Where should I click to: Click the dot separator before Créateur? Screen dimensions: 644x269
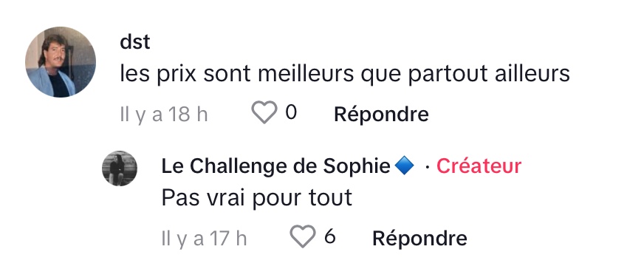click(428, 167)
